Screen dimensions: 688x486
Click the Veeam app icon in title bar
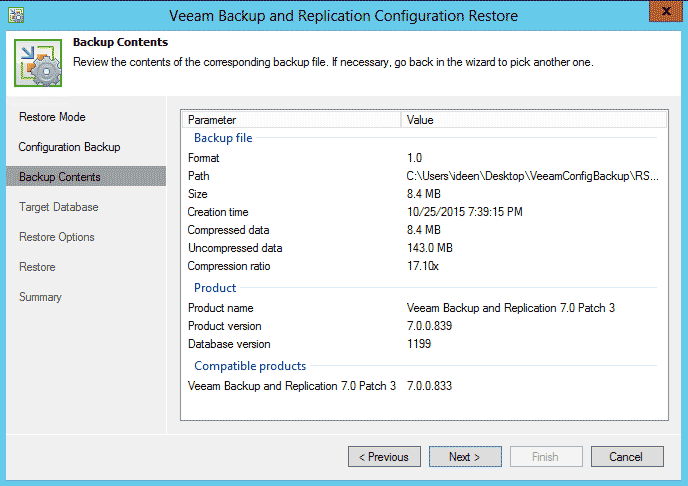[16, 15]
